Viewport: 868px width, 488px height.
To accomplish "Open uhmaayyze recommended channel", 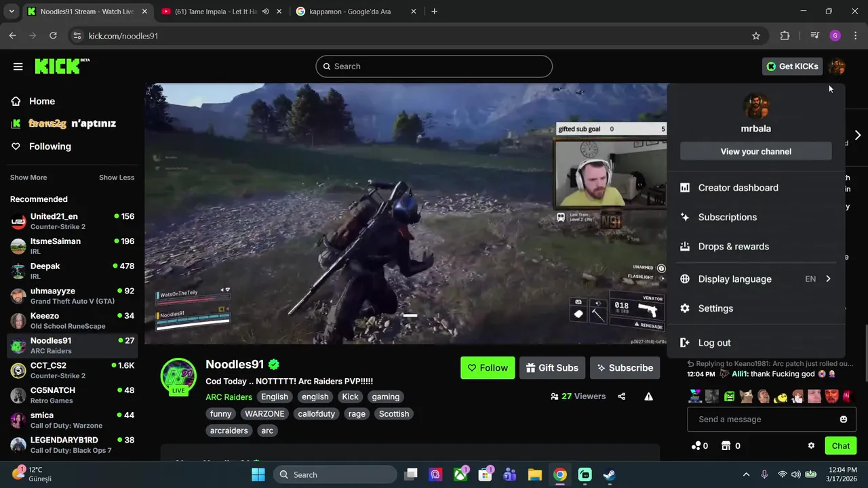I will pyautogui.click(x=72, y=296).
